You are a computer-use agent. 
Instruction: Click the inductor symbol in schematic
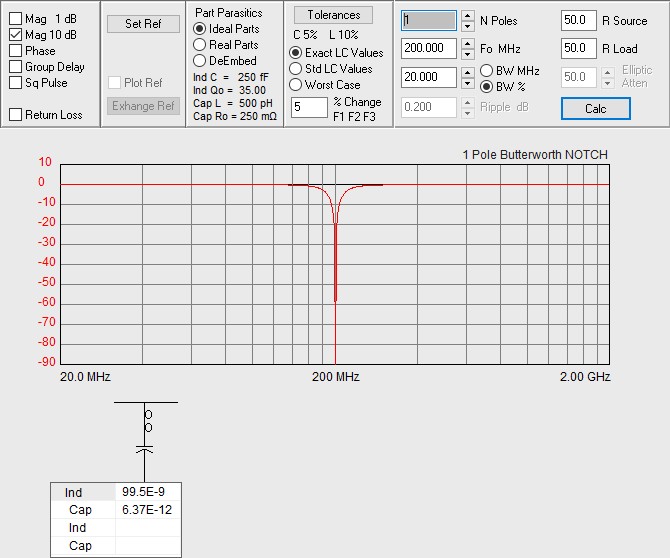pyautogui.click(x=148, y=421)
